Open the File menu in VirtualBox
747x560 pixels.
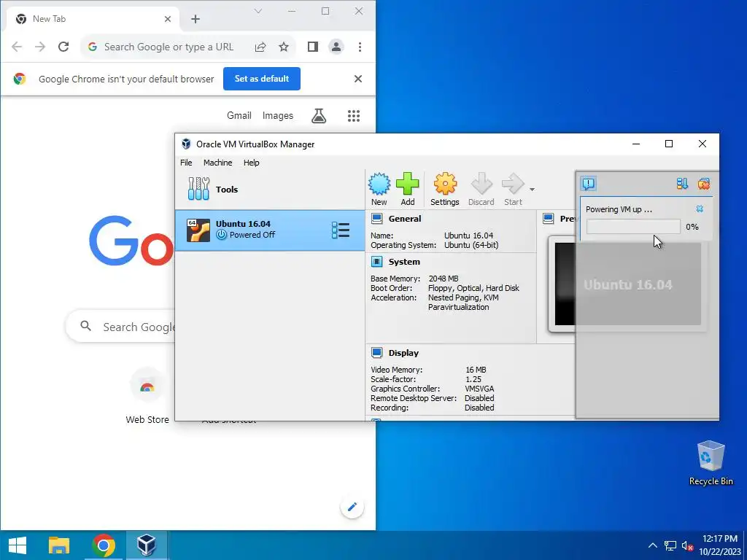pyautogui.click(x=186, y=163)
